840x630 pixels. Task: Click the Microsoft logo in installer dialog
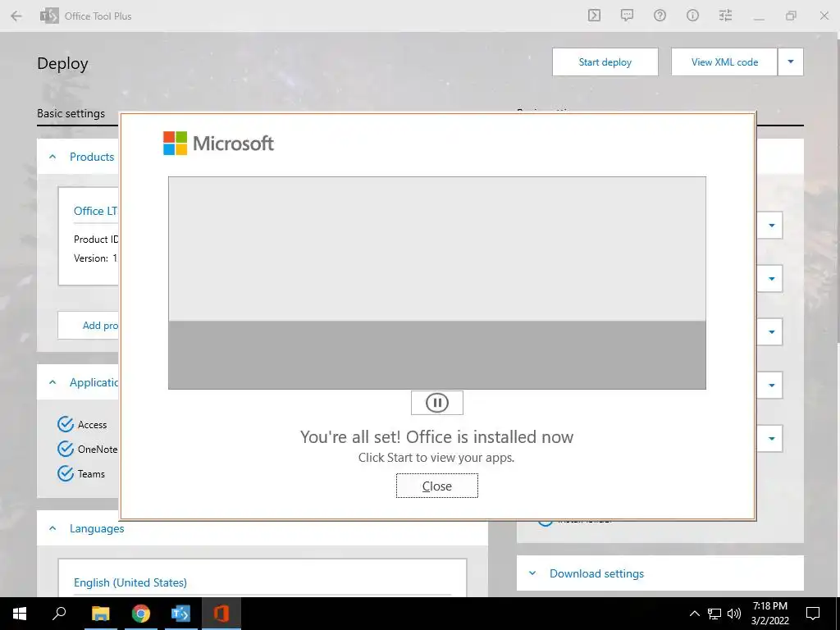[218, 143]
